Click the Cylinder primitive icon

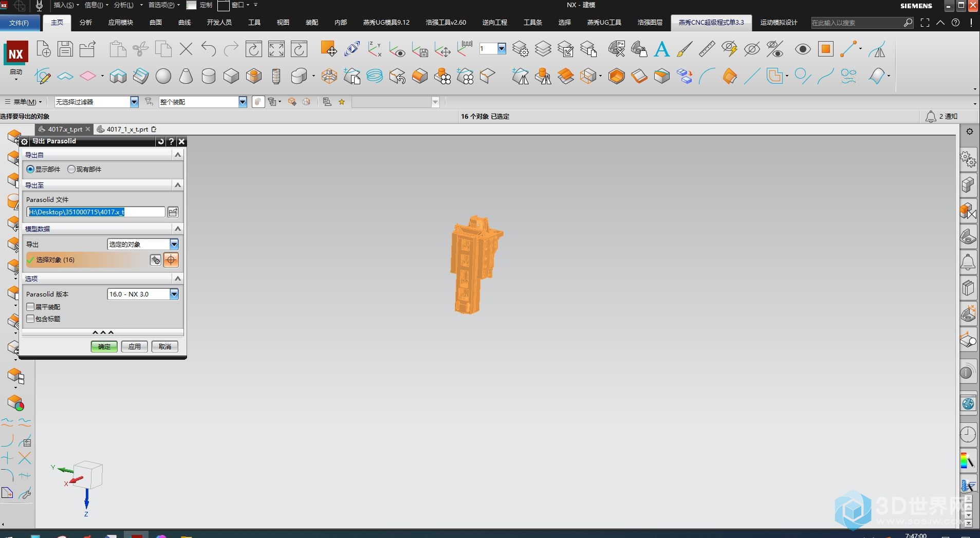pyautogui.click(x=209, y=76)
